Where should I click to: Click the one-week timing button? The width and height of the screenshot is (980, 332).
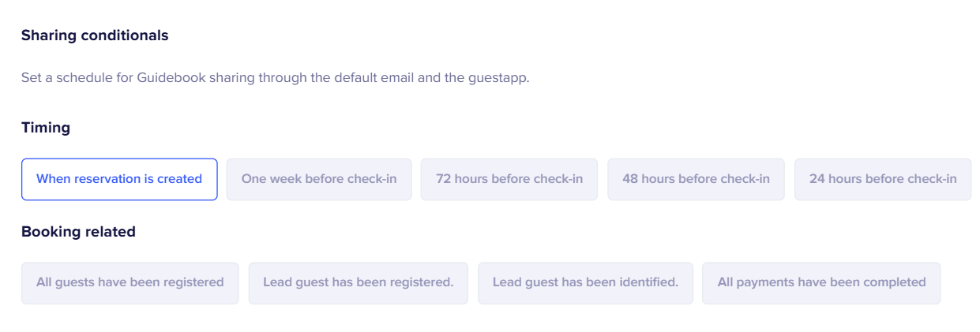click(x=319, y=179)
